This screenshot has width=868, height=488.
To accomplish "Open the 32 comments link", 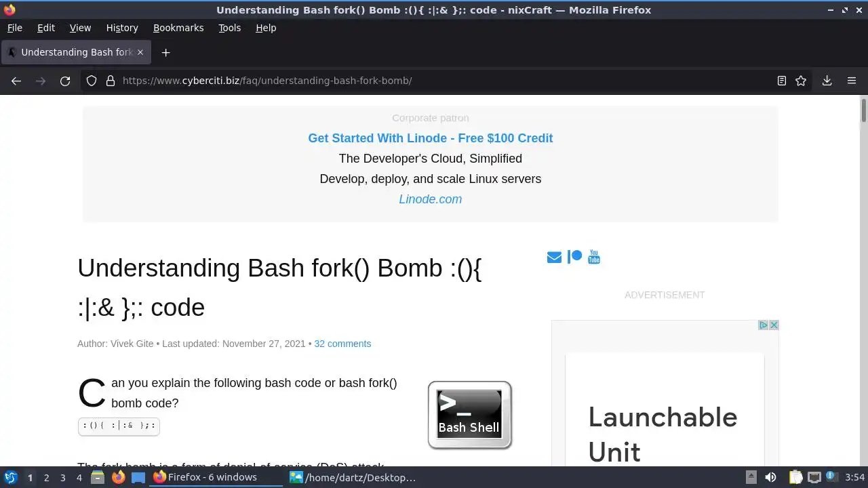I will tap(342, 344).
